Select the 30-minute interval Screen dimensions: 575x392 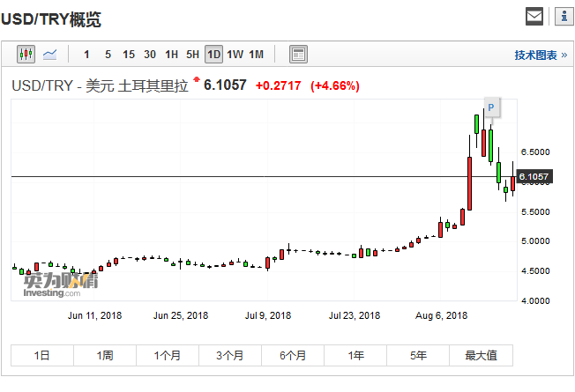pos(150,55)
